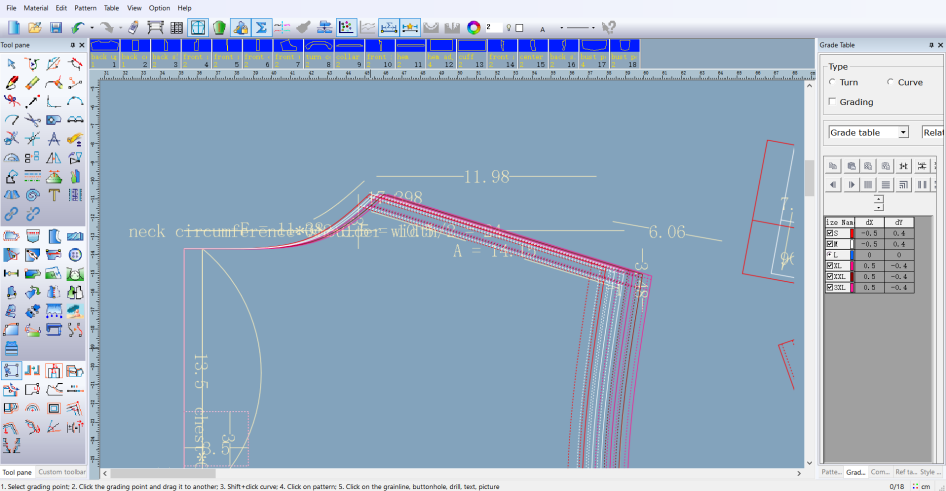This screenshot has height=491, width=946.
Task: Click the Save file icon
Action: pos(56,27)
